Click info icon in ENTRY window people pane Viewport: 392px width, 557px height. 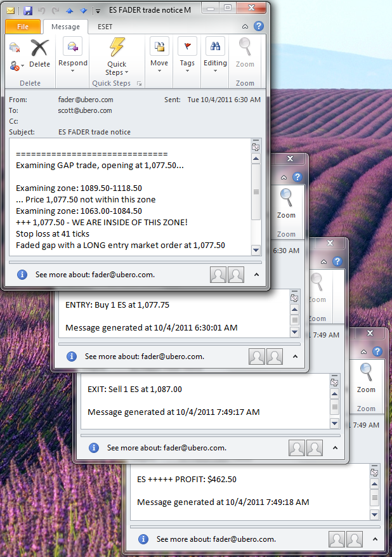pos(72,357)
